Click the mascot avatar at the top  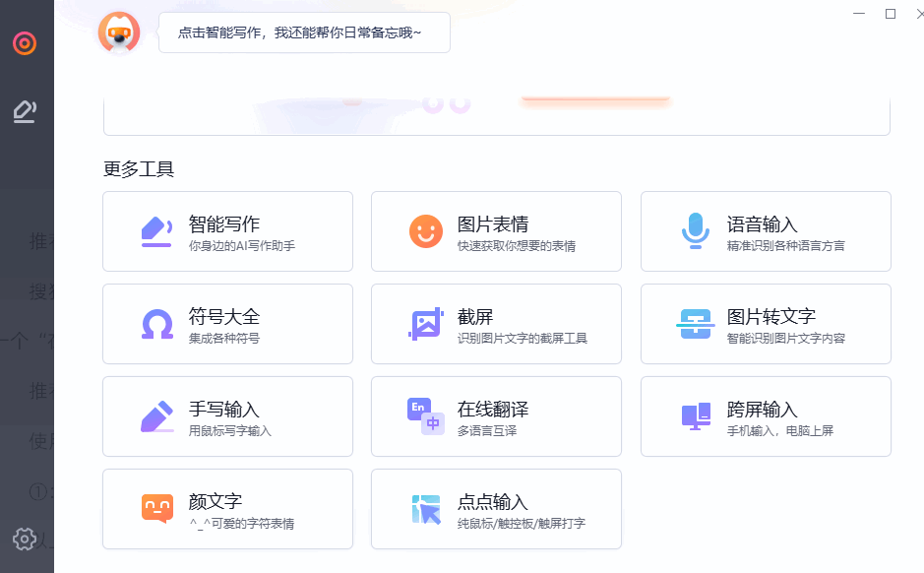coord(119,32)
